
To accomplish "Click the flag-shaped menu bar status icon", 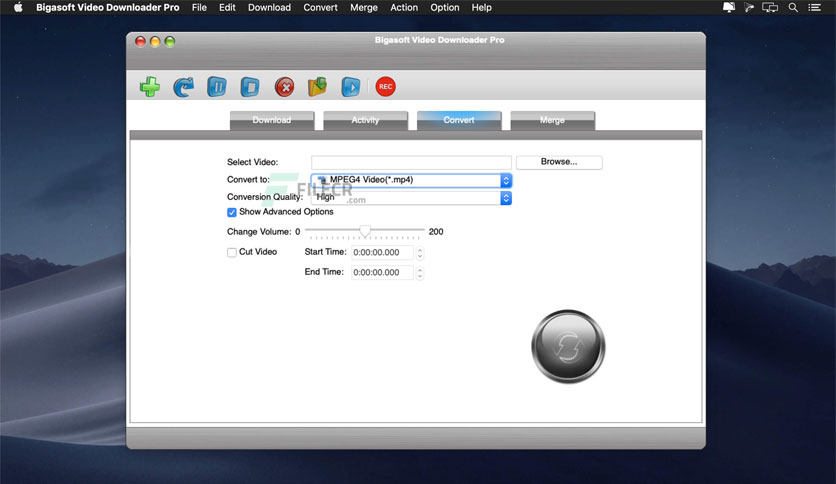I will 749,7.
